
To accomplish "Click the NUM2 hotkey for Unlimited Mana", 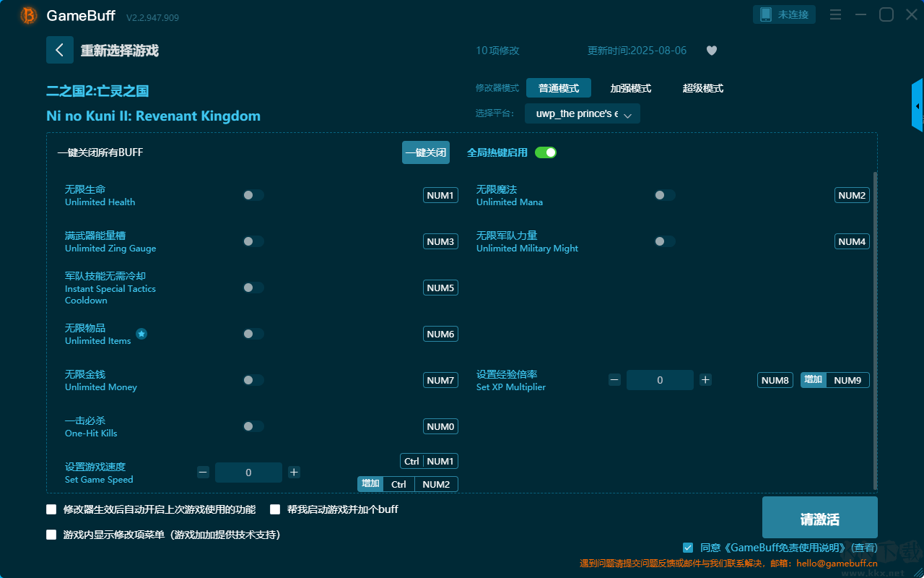I will [852, 195].
